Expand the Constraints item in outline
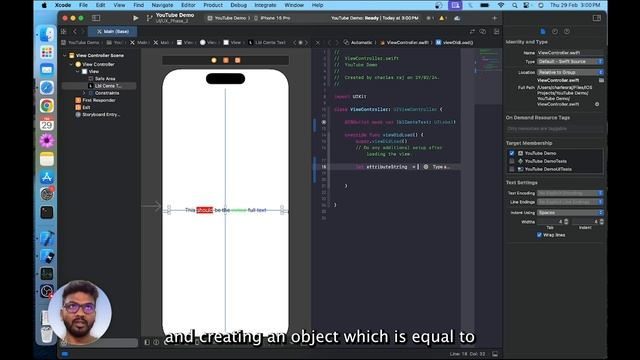The width and height of the screenshot is (640, 360). coord(84,93)
